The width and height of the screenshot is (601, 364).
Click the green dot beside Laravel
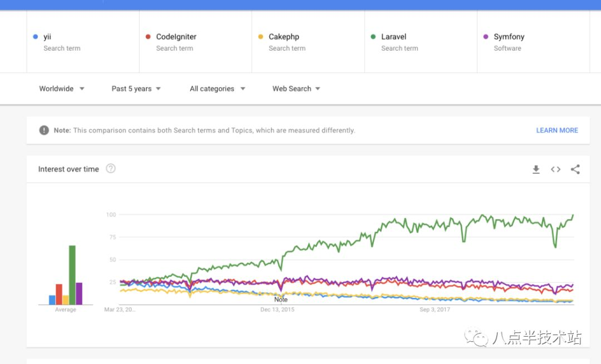(373, 37)
